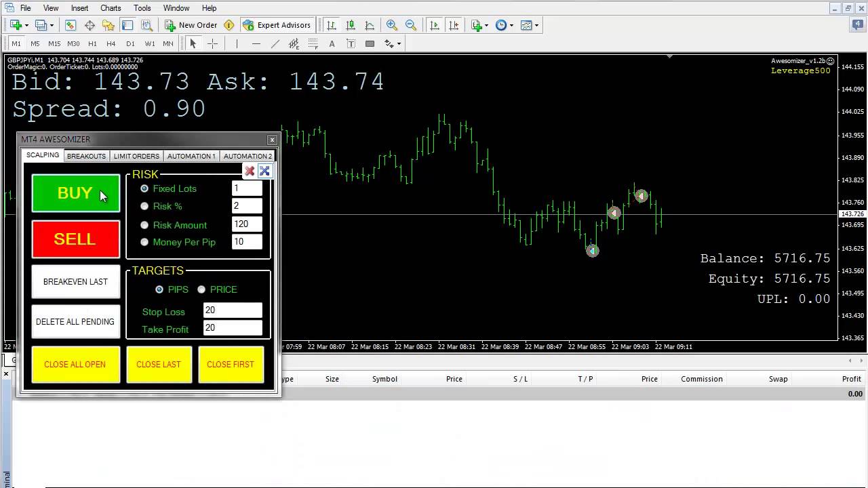The image size is (868, 488).
Task: Click the Stop Loss input field
Action: click(233, 310)
